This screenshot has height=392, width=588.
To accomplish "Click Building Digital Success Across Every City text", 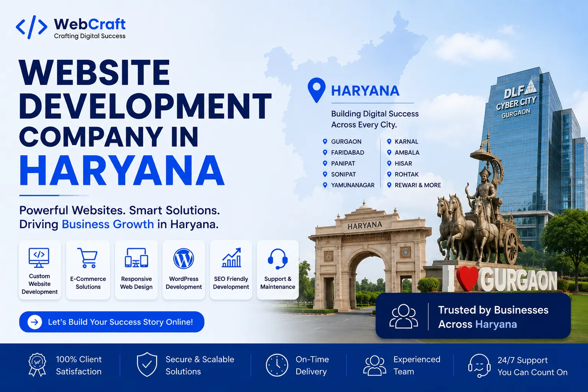I will [375, 119].
